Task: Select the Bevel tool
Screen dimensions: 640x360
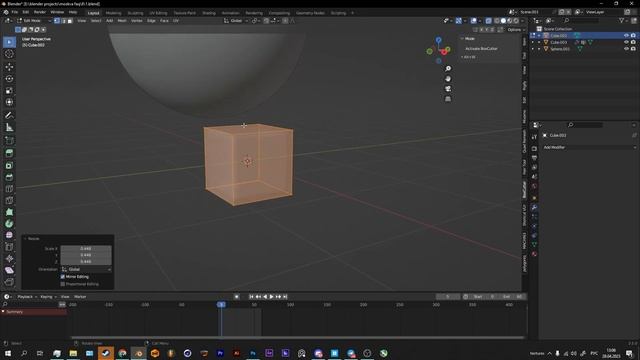Action: point(9,177)
